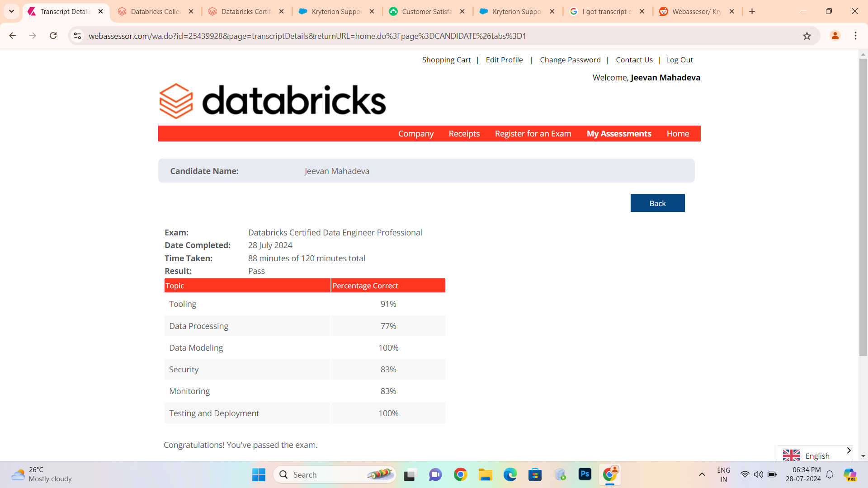868x488 pixels.
Task: Open Company menu item
Action: 416,134
